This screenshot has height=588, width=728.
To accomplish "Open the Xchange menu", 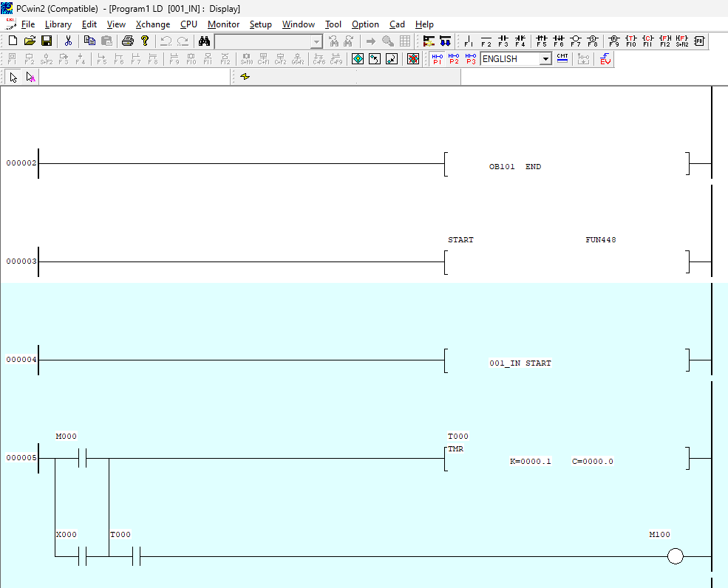I will coord(152,24).
